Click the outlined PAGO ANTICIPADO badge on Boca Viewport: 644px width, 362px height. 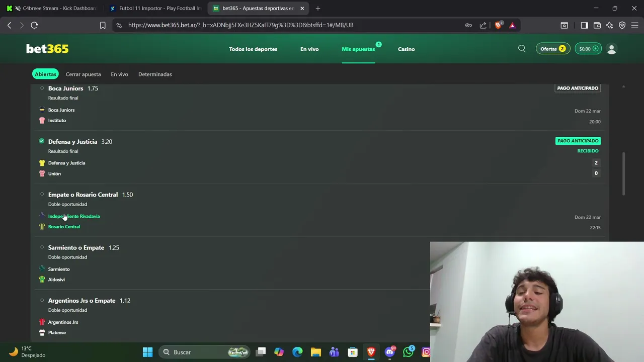578,88
